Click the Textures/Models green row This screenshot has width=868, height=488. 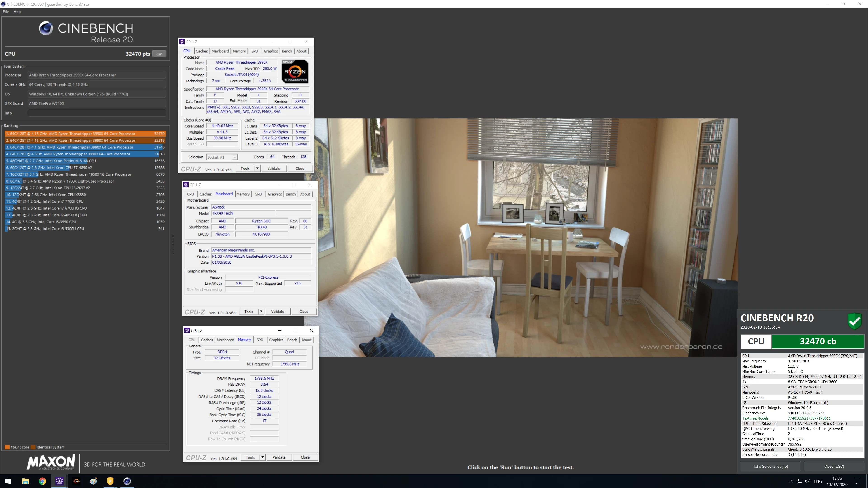click(x=802, y=418)
